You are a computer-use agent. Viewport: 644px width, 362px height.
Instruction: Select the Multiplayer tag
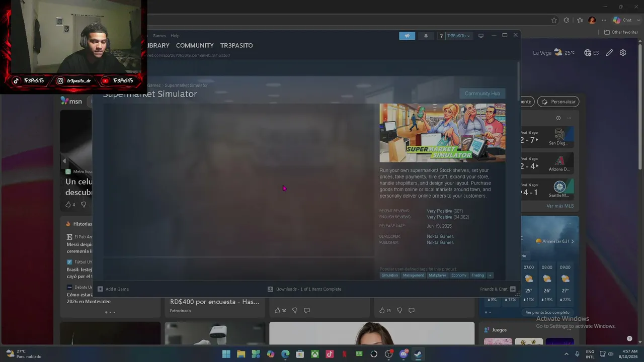point(437,276)
